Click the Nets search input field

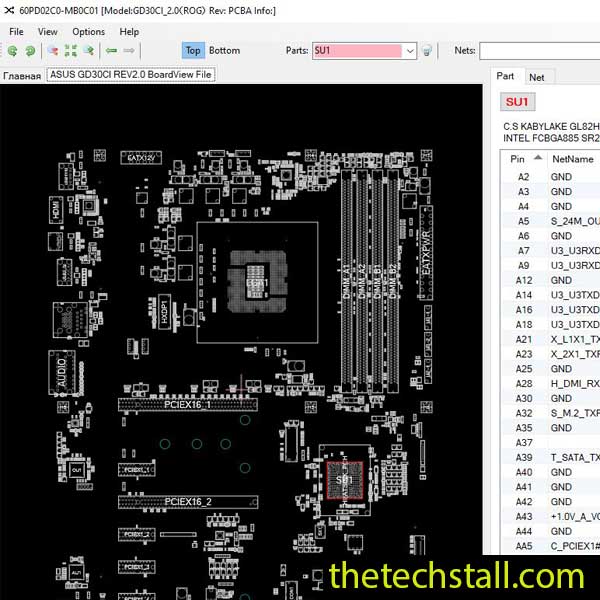pyautogui.click(x=540, y=51)
